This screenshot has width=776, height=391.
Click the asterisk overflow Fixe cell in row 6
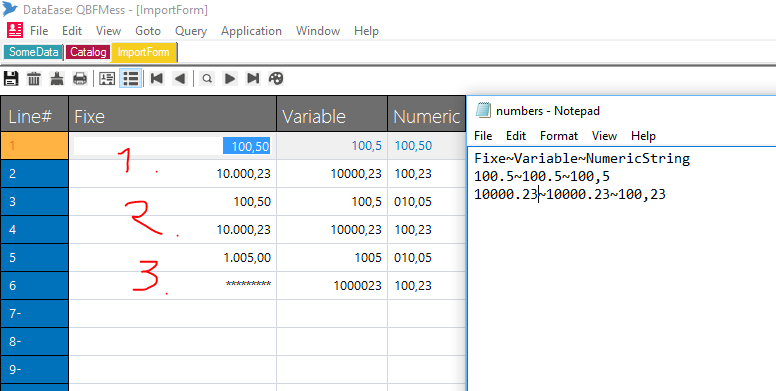[172, 286]
